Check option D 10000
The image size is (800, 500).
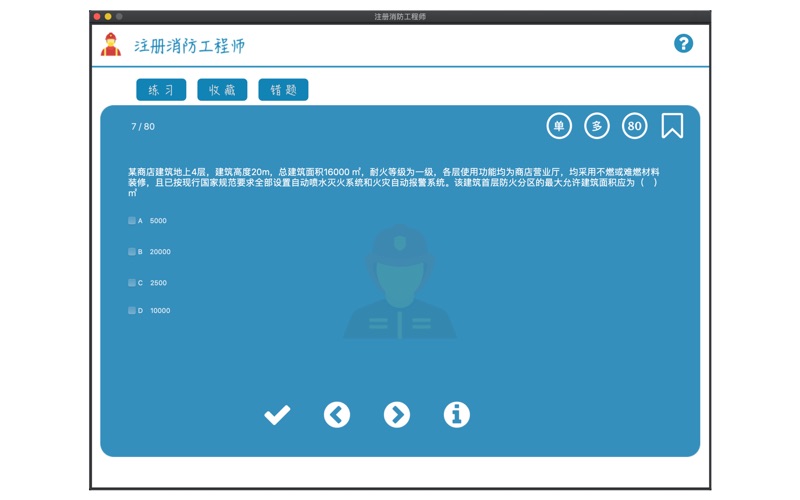pyautogui.click(x=132, y=311)
